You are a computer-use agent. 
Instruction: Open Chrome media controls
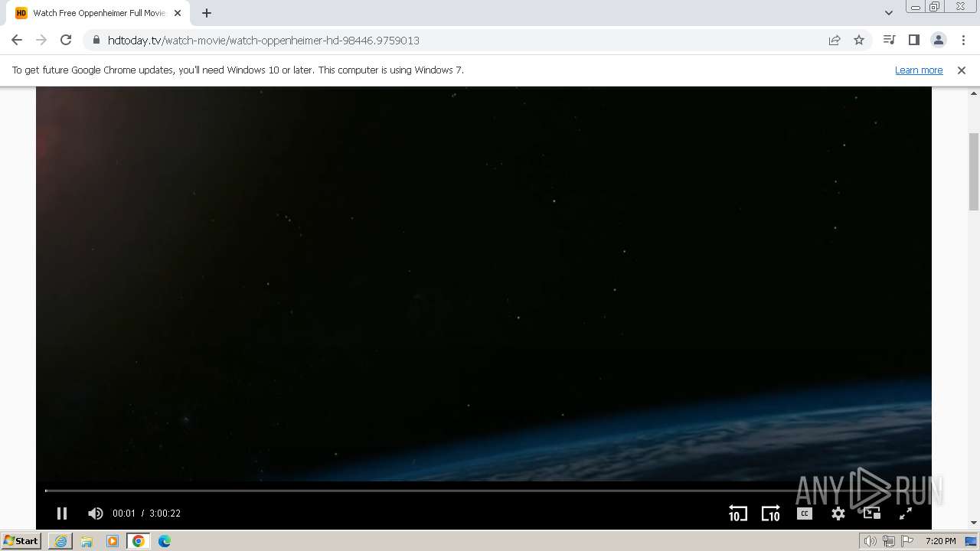pos(889,40)
